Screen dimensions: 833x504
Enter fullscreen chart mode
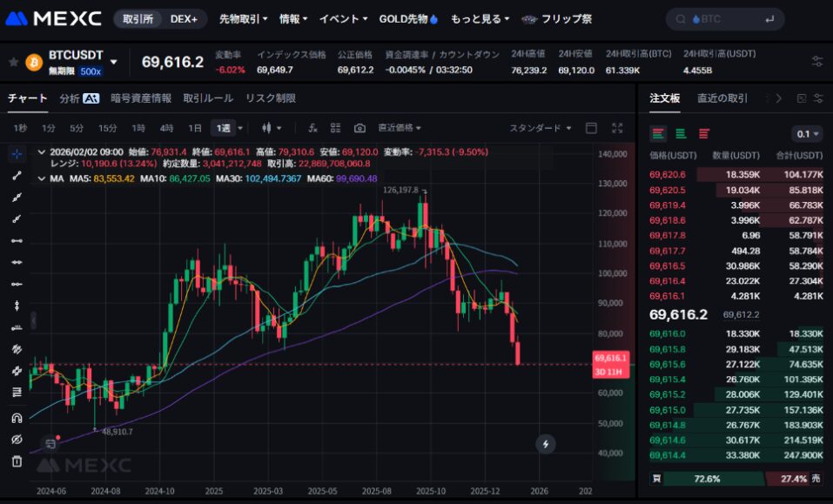(617, 128)
